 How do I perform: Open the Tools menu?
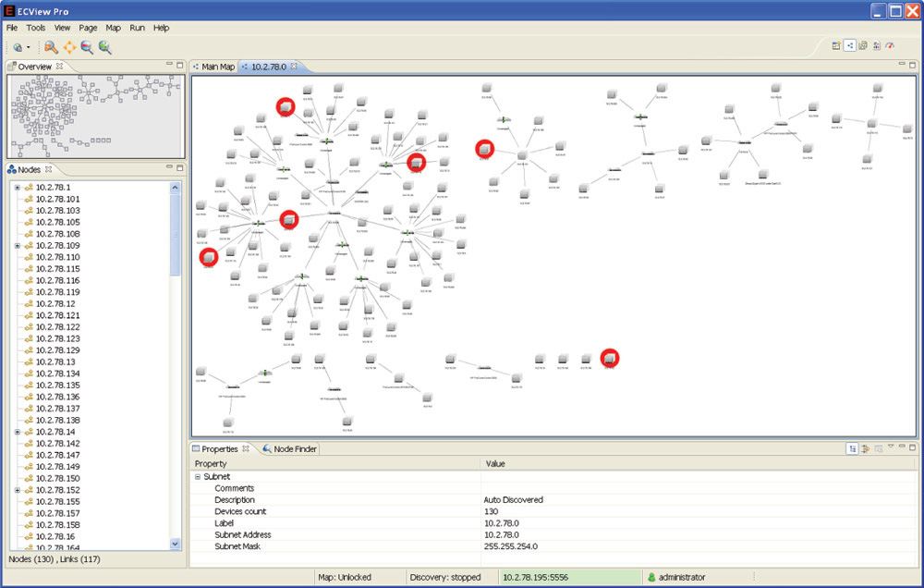click(x=35, y=28)
